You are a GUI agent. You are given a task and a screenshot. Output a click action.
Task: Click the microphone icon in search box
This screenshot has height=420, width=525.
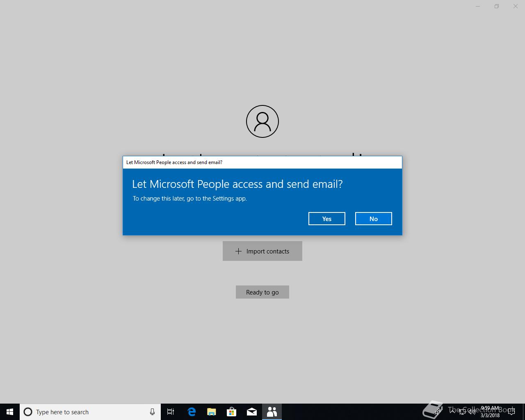152,412
